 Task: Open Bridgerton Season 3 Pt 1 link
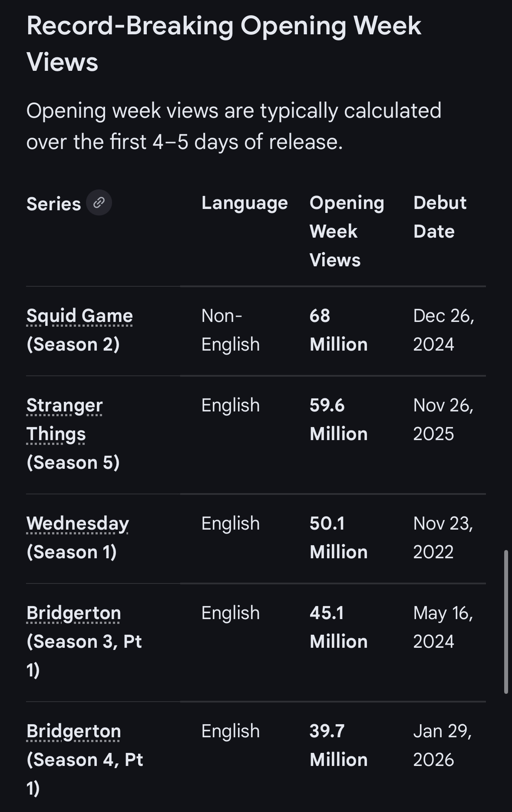coord(73,613)
